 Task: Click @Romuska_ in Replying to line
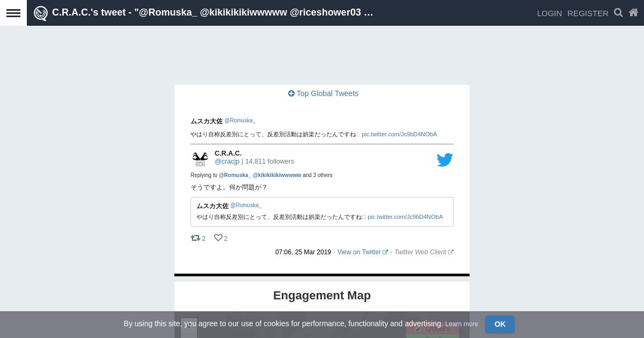(235, 175)
